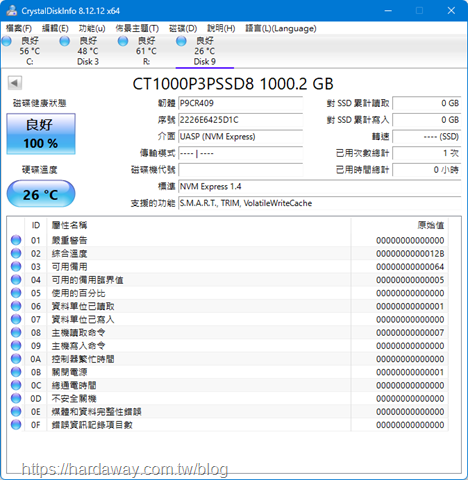Click the ID column header

[x=36, y=225]
